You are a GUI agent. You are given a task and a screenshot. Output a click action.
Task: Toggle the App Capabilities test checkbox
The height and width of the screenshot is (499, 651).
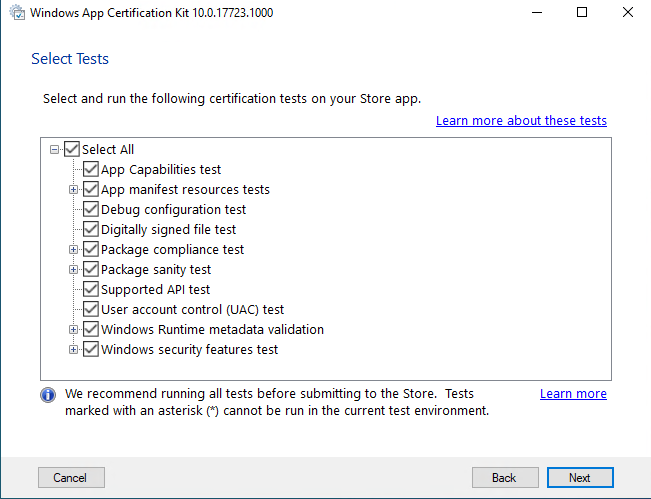(91, 169)
